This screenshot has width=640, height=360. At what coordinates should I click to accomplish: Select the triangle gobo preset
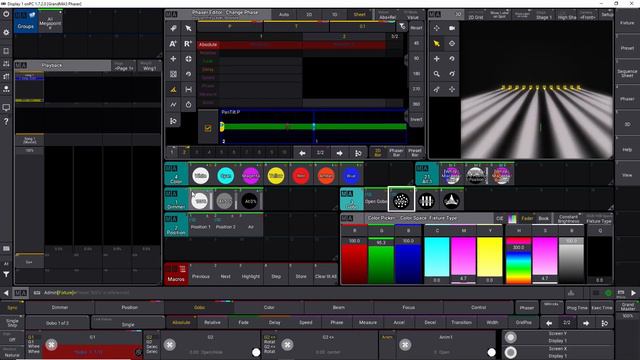(451, 200)
